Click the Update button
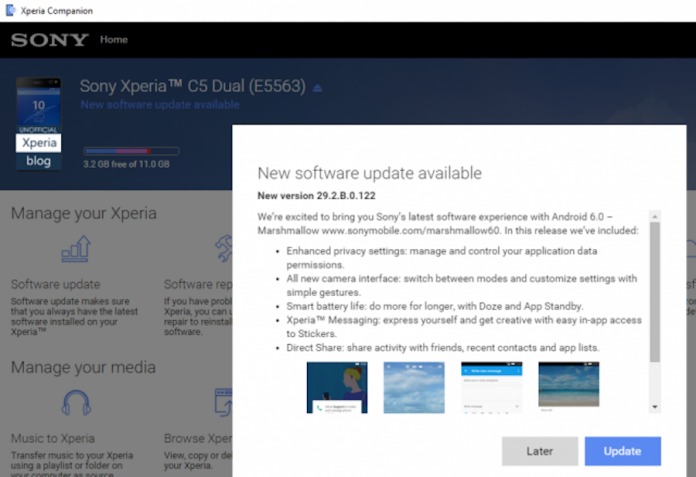 (x=622, y=451)
